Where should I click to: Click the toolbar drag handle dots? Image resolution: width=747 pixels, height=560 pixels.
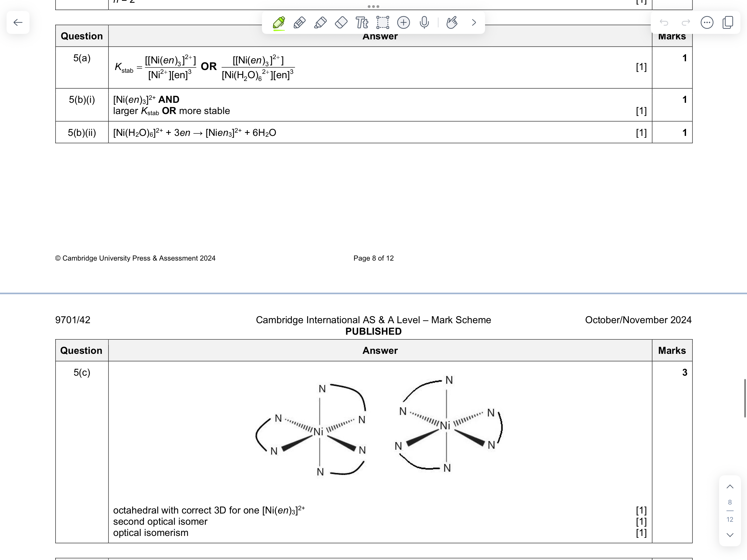point(373,6)
